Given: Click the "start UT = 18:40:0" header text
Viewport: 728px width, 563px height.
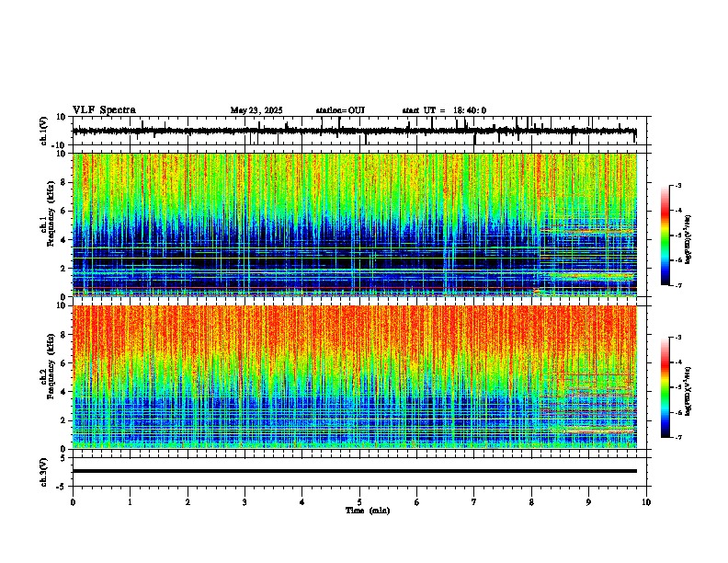Looking at the screenshot, I should pos(444,110).
